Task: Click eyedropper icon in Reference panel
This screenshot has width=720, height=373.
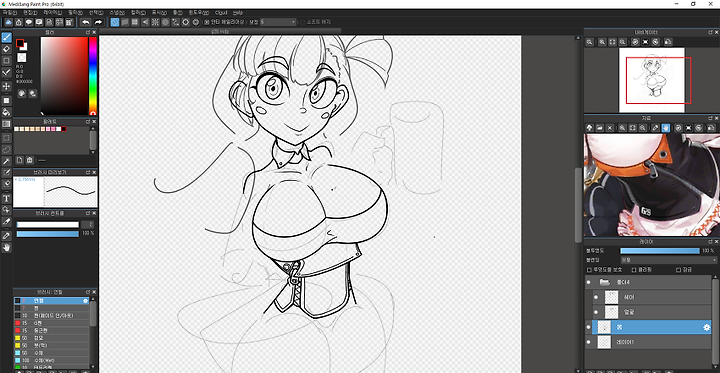Action: click(x=655, y=128)
